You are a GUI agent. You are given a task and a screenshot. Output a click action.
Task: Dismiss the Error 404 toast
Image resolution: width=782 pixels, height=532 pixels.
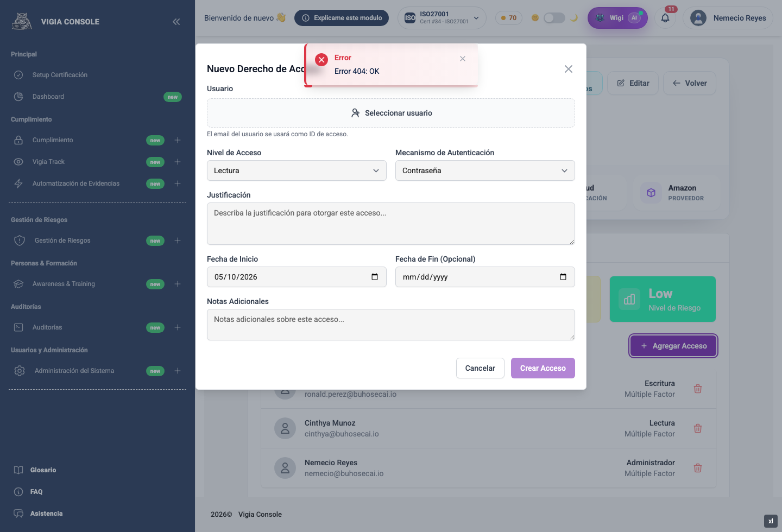coord(463,59)
